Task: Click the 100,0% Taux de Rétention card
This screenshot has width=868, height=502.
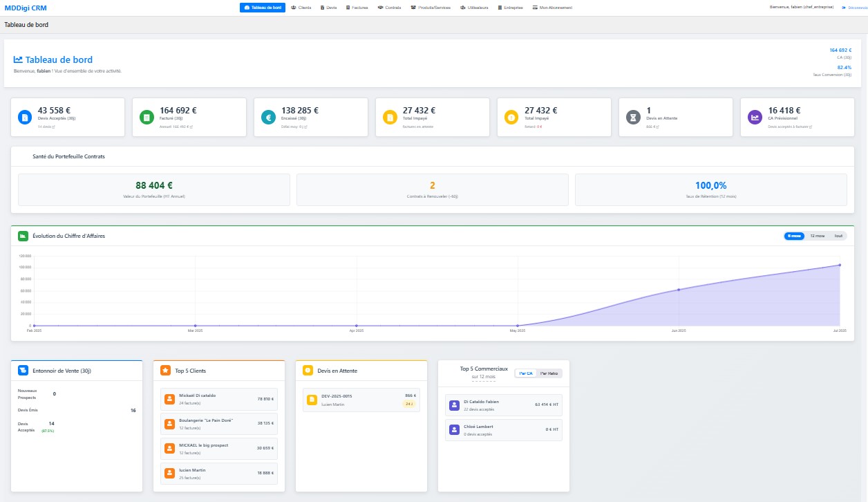Action: click(711, 189)
